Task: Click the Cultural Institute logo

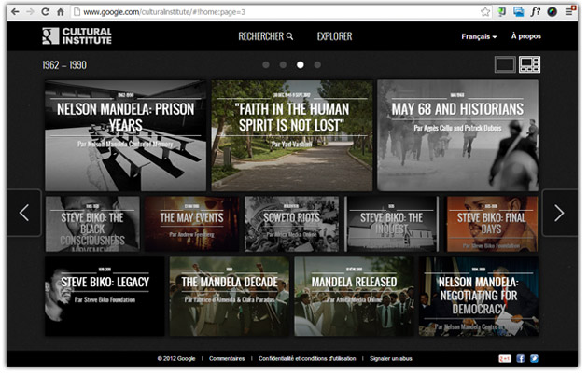Action: click(x=77, y=36)
